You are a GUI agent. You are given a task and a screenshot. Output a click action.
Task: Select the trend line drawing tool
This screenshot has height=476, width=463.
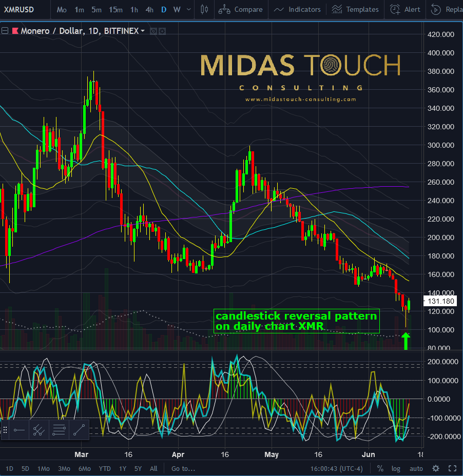79,430
